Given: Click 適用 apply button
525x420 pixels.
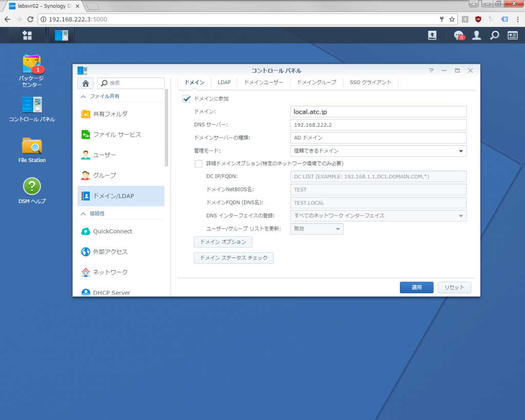Looking at the screenshot, I should 416,287.
